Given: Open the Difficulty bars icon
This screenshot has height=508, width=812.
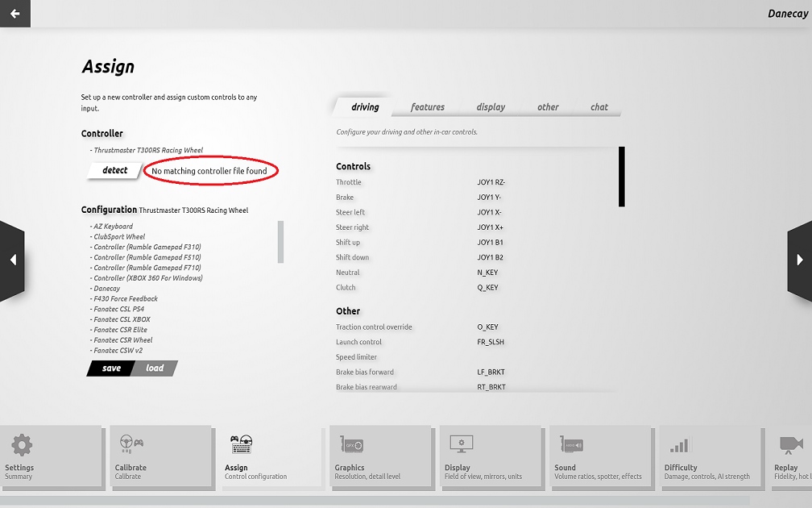Looking at the screenshot, I should tap(679, 445).
